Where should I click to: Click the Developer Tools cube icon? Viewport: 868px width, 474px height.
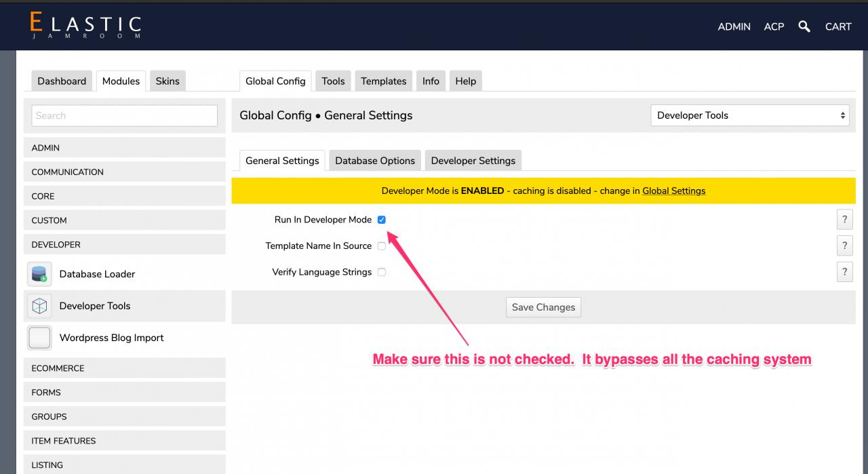pyautogui.click(x=39, y=306)
